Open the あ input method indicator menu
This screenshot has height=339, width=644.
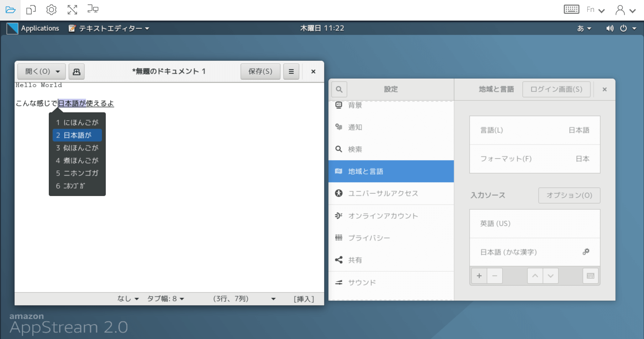coord(584,28)
